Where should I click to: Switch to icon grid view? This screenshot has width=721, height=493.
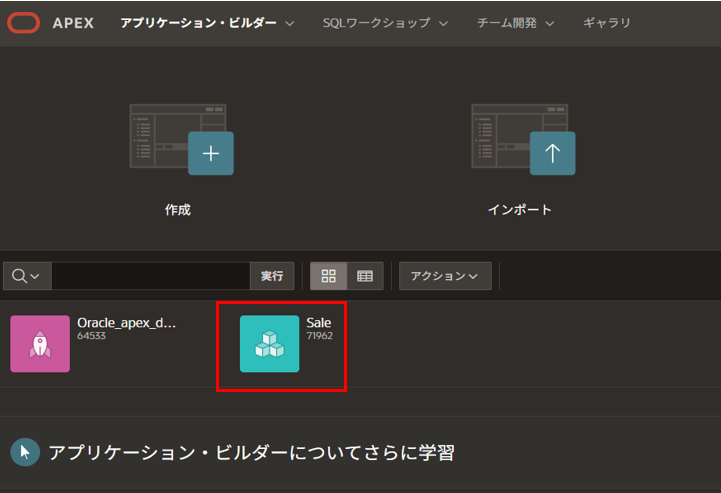(328, 276)
